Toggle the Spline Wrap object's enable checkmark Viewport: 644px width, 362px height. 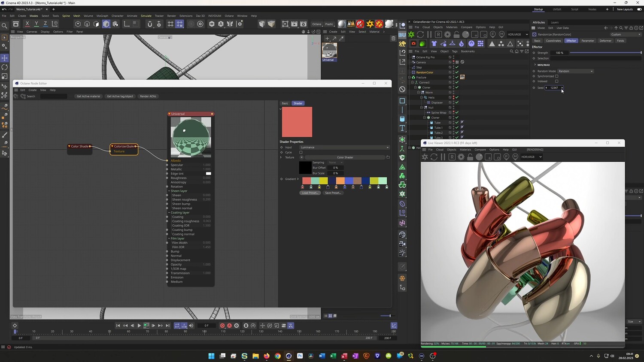tap(457, 112)
